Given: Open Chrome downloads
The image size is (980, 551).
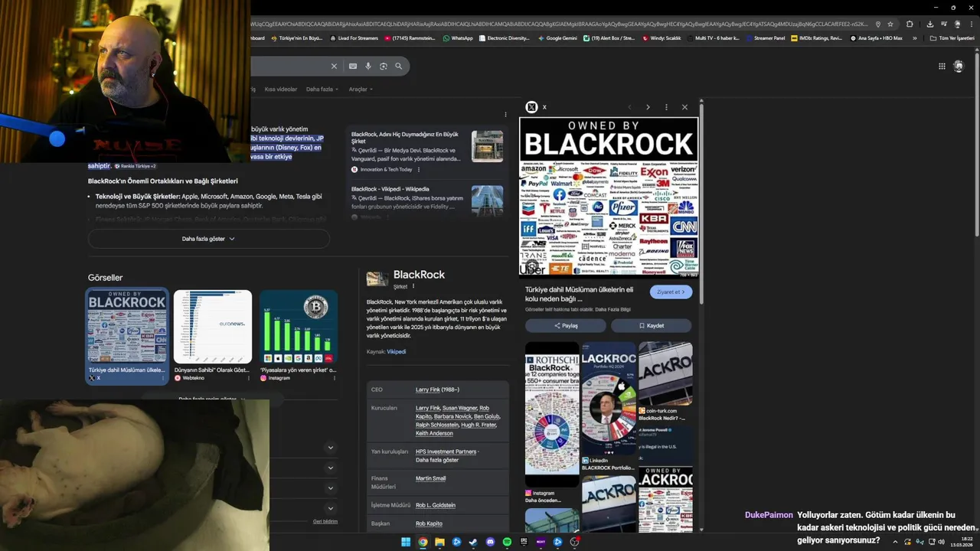Looking at the screenshot, I should (929, 24).
